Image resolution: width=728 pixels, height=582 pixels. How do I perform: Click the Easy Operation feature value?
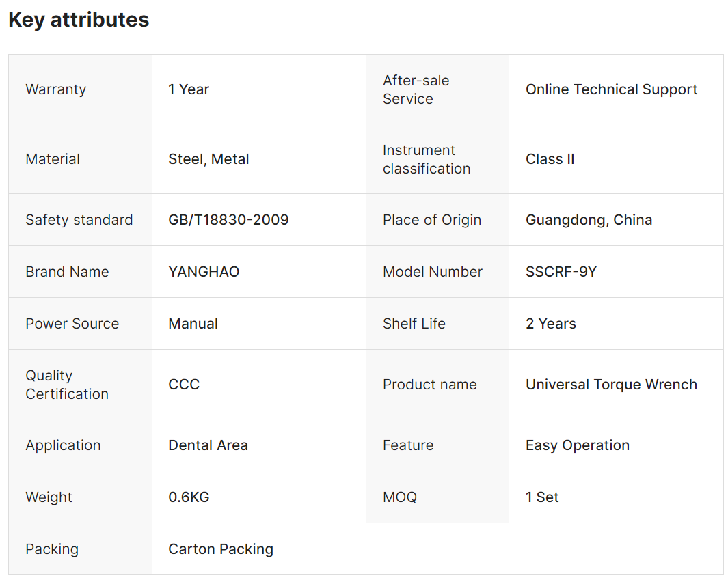tap(577, 445)
